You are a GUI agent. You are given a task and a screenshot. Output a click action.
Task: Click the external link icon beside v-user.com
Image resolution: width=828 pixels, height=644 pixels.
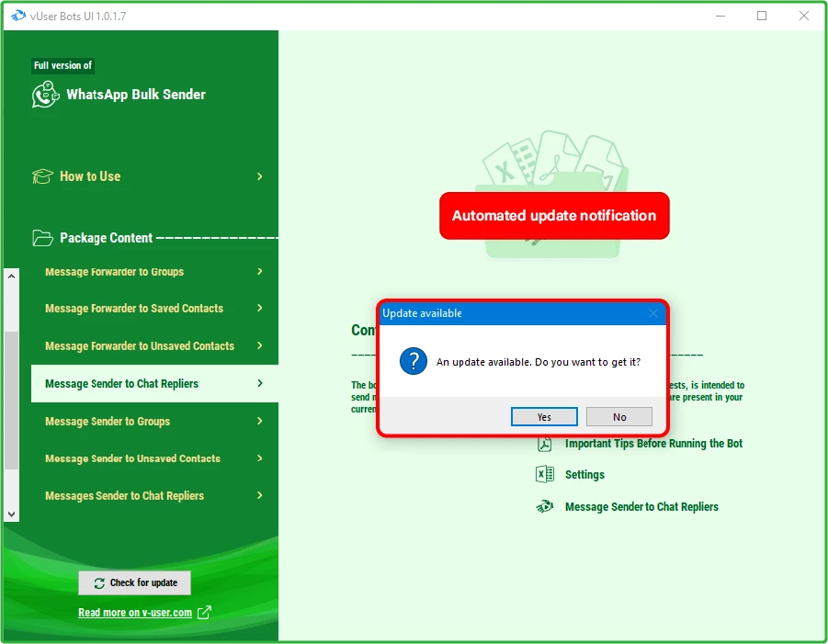pos(204,613)
